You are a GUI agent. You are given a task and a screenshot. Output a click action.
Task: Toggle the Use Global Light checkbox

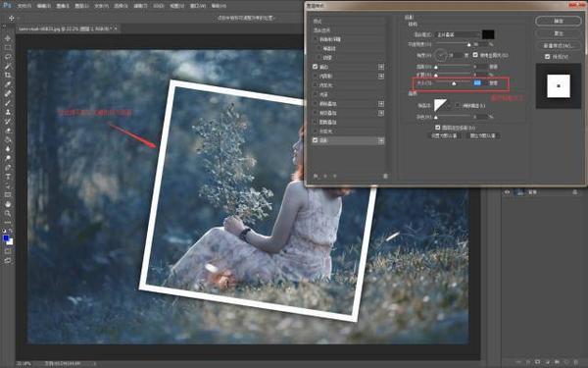tap(475, 55)
